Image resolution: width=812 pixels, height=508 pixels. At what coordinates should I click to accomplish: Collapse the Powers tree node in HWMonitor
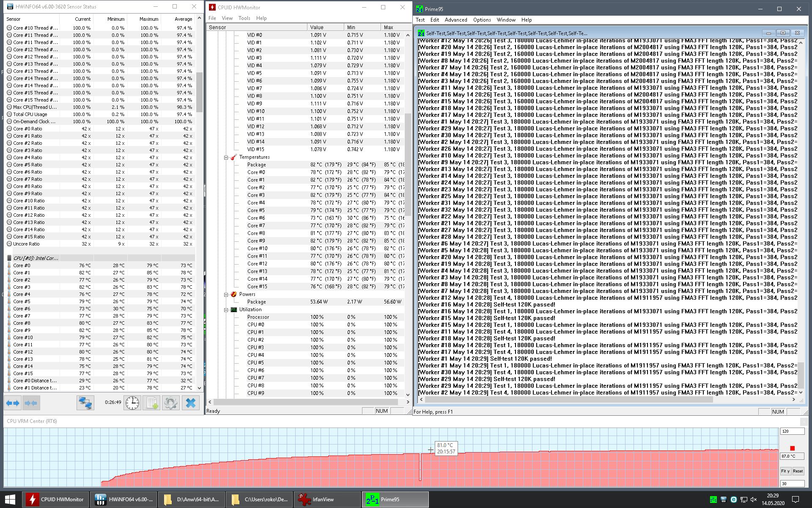226,294
